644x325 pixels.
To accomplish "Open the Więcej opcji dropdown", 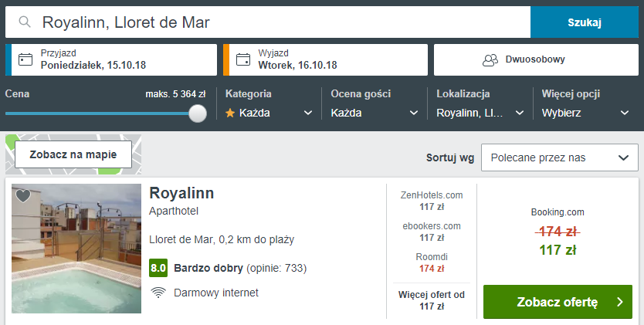I will pos(585,113).
